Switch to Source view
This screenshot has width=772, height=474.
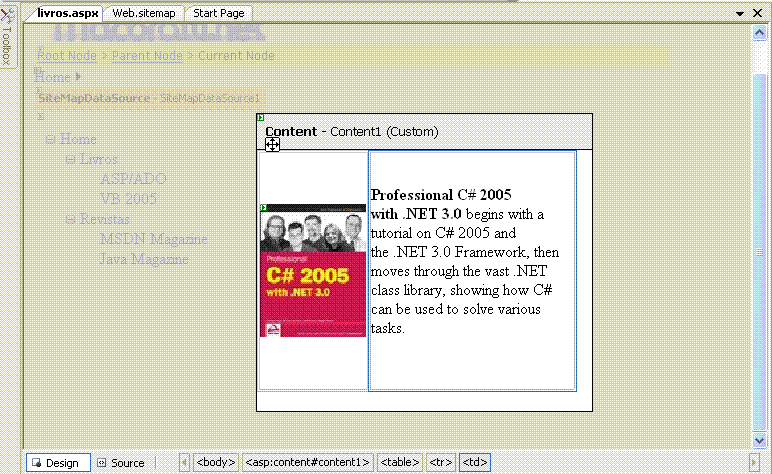121,463
